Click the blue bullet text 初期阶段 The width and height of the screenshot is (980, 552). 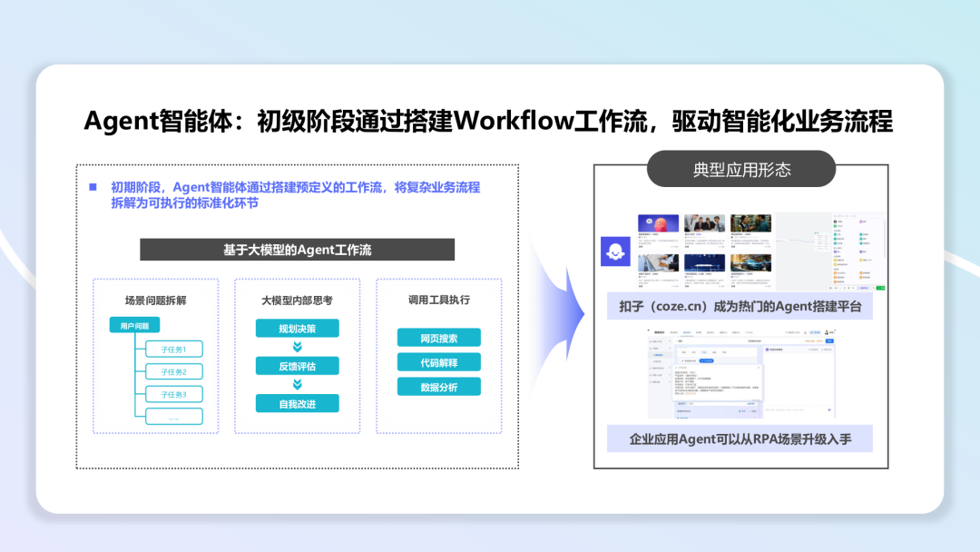[296, 195]
